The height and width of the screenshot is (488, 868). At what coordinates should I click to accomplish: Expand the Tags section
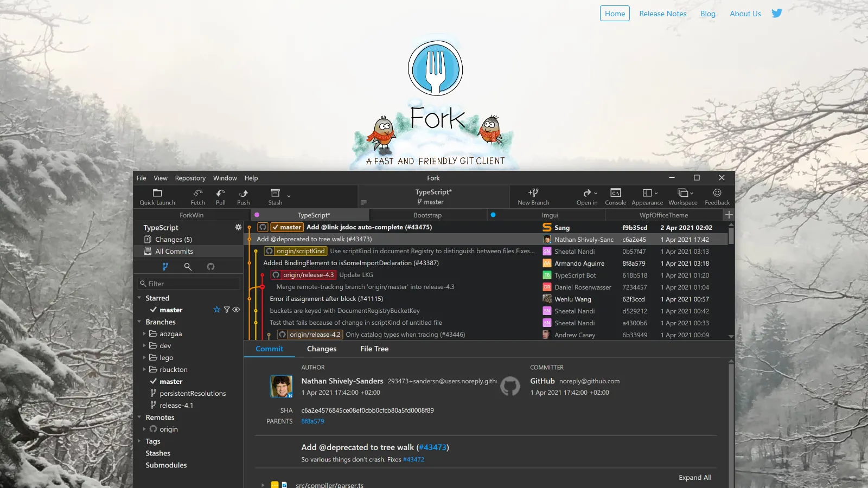(x=139, y=441)
